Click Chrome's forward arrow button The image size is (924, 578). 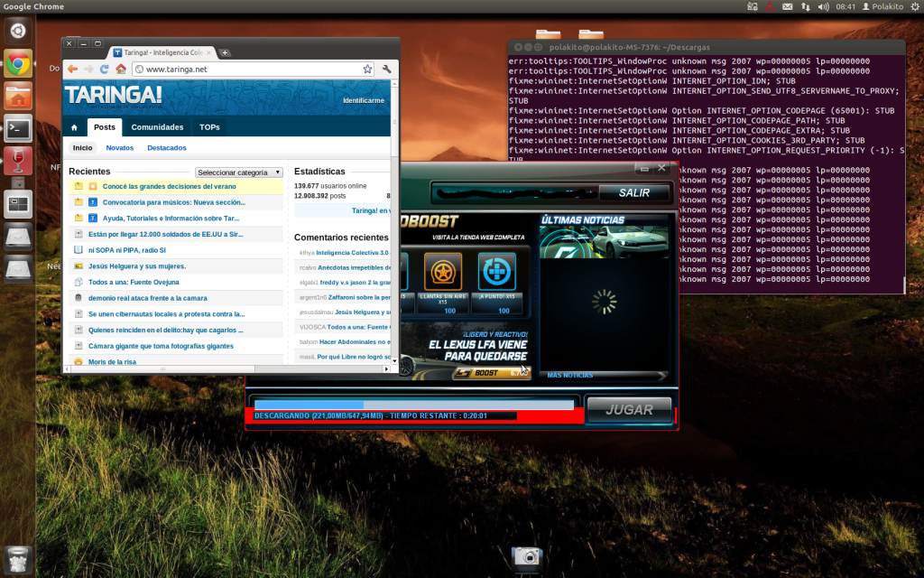click(88, 69)
